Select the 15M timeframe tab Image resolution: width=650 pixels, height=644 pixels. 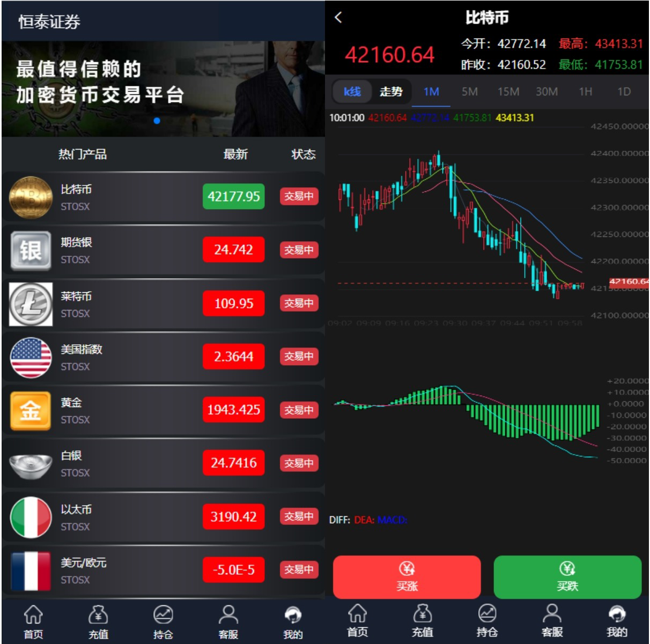pos(508,92)
